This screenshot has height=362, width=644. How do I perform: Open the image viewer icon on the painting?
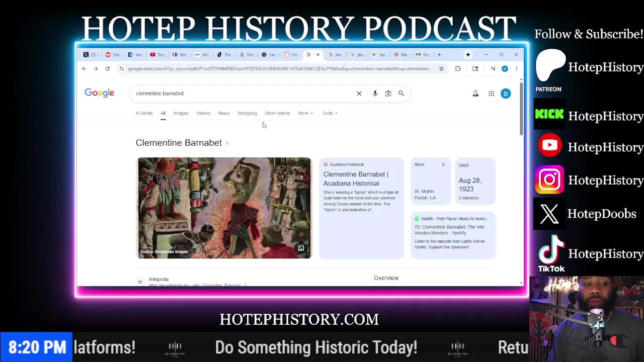301,248
